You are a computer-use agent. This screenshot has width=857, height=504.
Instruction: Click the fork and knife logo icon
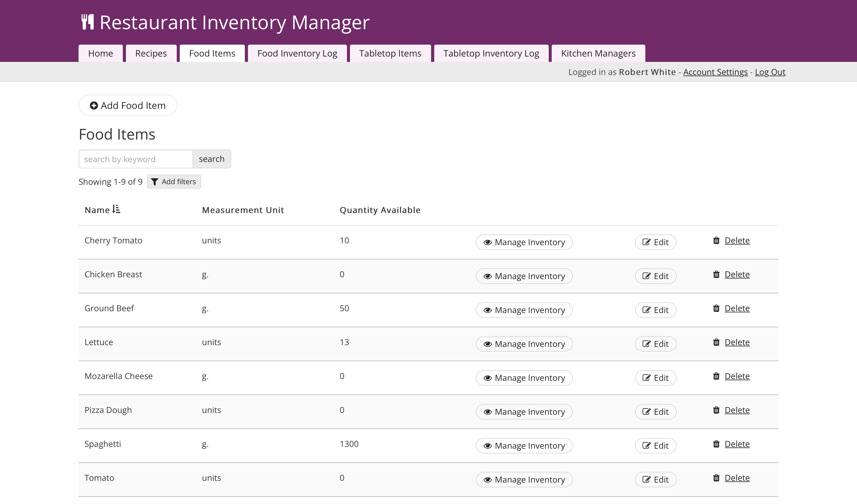(x=87, y=22)
